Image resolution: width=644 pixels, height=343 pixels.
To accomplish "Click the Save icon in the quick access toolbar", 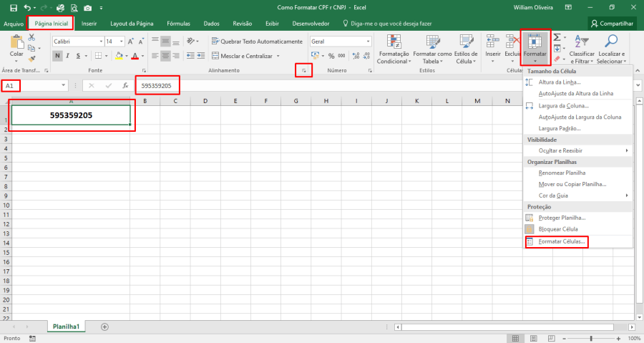I will point(14,7).
